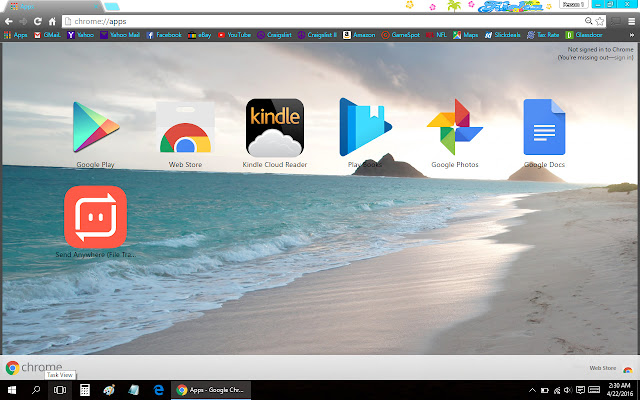The height and width of the screenshot is (400, 640).
Task: Launch Calculator from taskbar
Action: [x=84, y=390]
